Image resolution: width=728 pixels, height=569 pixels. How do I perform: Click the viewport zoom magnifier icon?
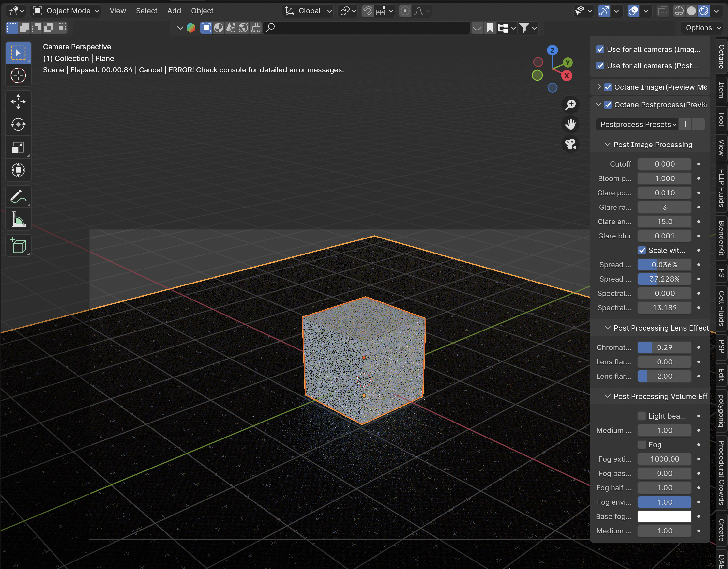(570, 104)
